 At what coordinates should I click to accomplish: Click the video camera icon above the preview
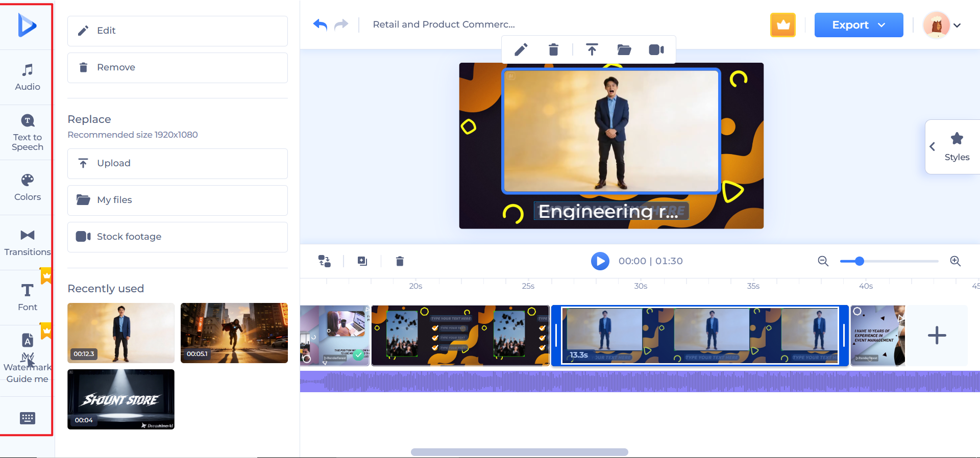(x=656, y=49)
